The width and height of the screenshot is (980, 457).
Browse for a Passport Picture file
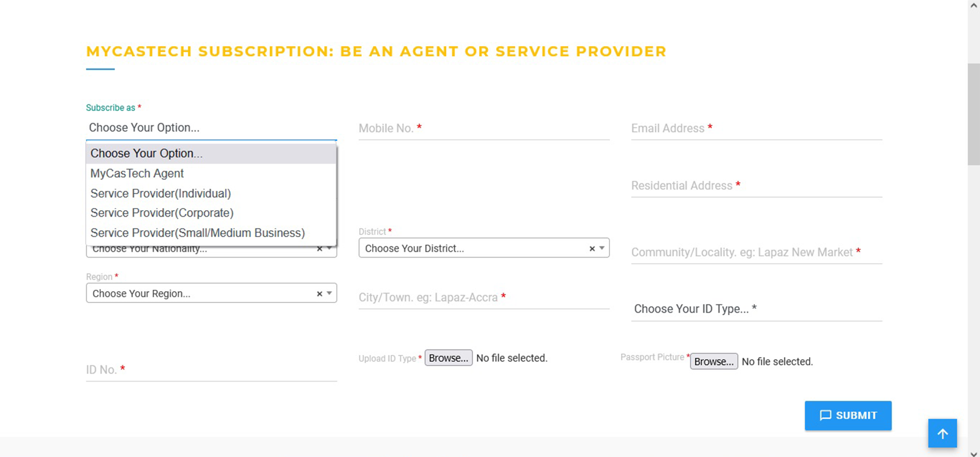tap(714, 362)
